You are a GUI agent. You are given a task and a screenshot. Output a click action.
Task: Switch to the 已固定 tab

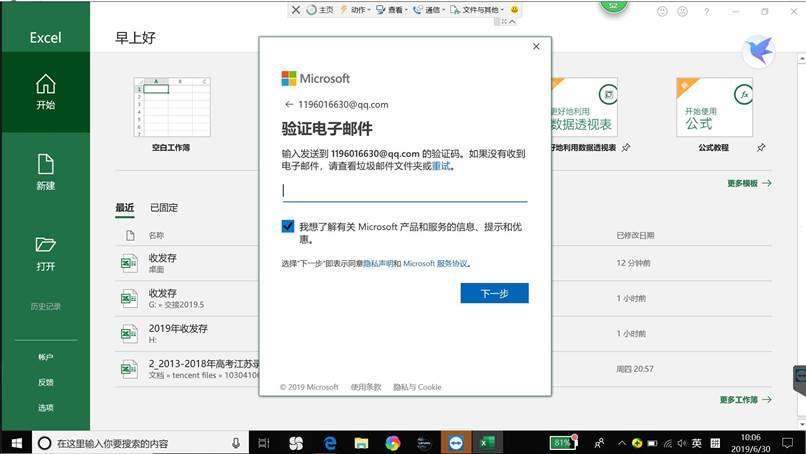163,208
